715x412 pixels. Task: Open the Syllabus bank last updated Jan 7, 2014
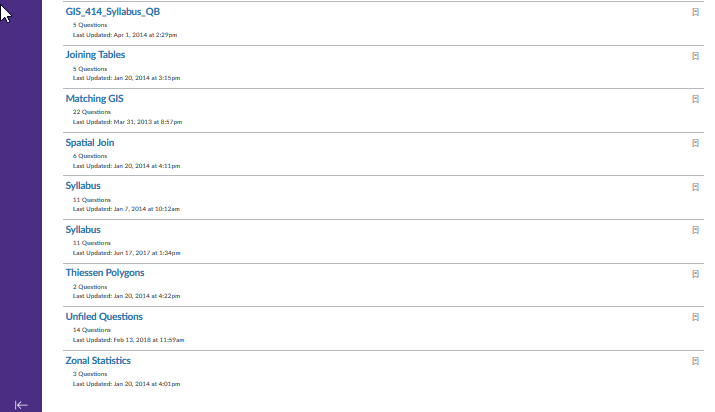(x=83, y=186)
